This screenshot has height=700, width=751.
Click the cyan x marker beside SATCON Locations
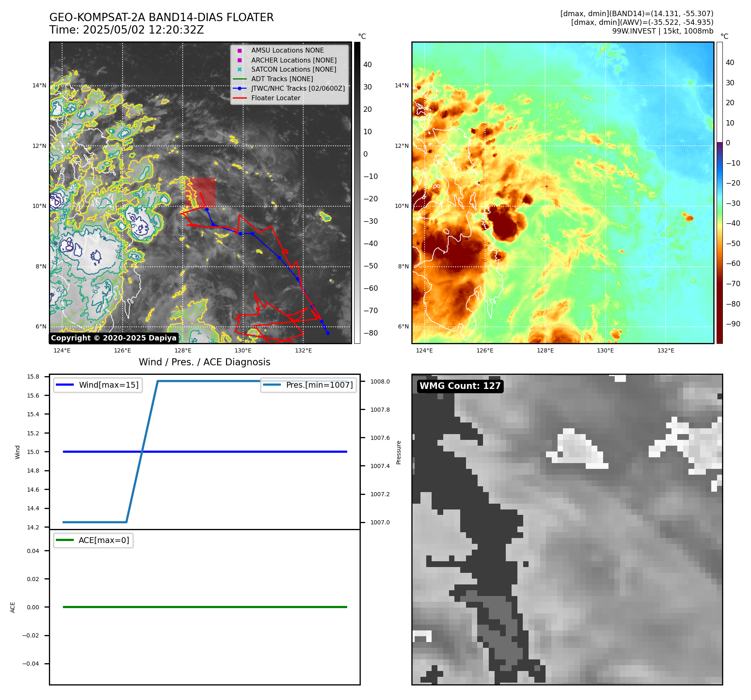[x=239, y=70]
